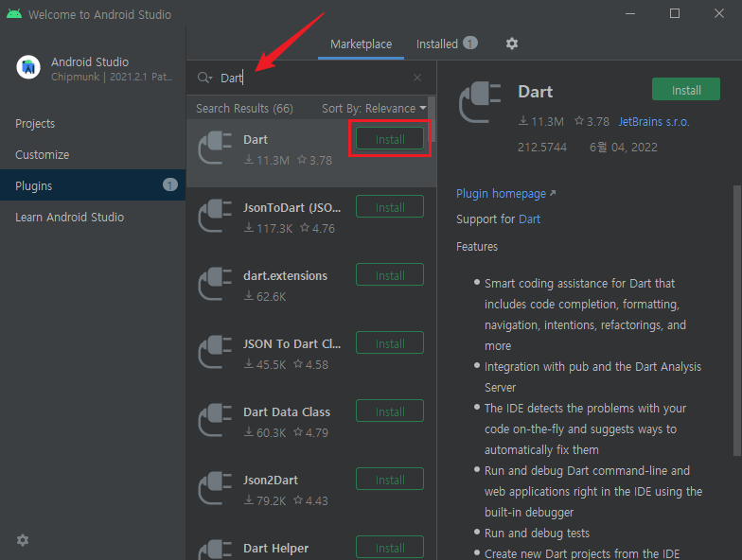
Task: Click the Dart Helper plugin icon
Action: coord(216,550)
